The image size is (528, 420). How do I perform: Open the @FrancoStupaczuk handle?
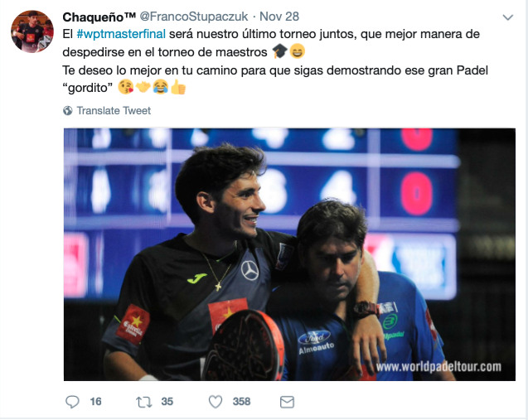[194, 17]
